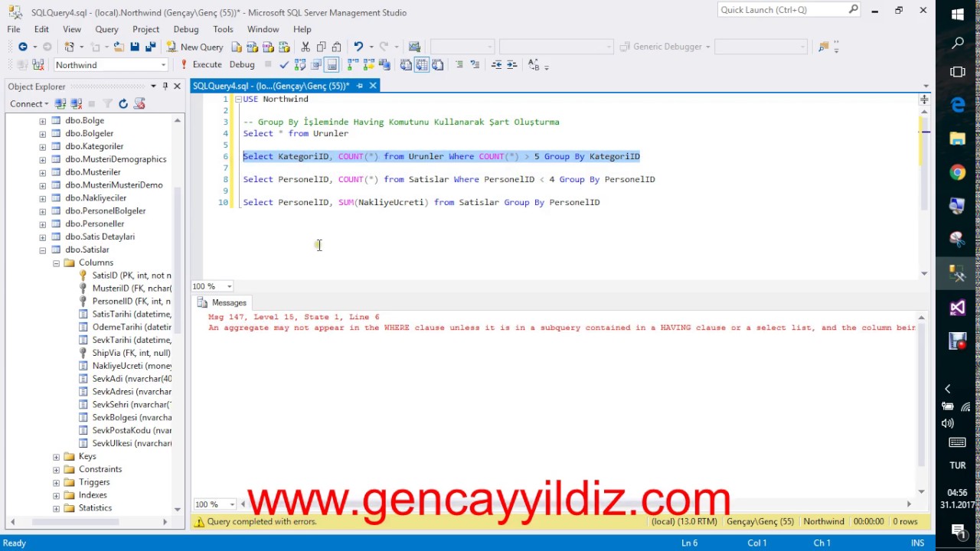Pin the Object Explorer panel
The width and height of the screenshot is (980, 551).
pyautogui.click(x=165, y=86)
